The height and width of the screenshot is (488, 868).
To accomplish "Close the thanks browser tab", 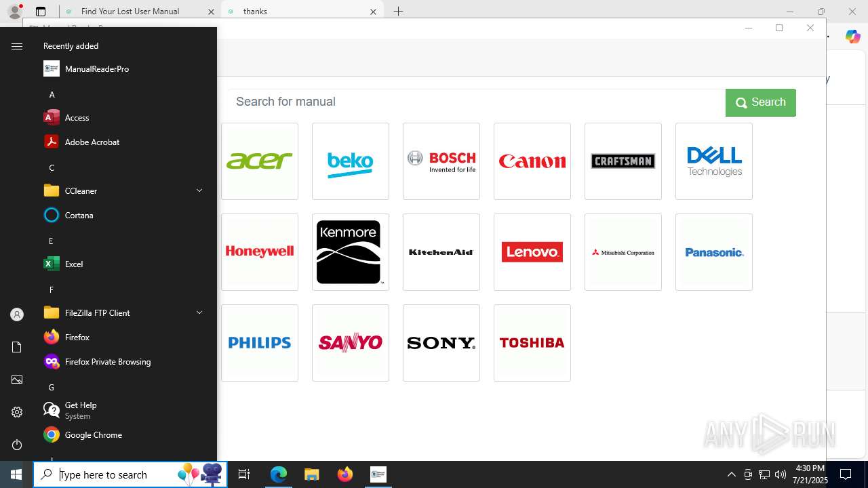I will click(x=373, y=12).
